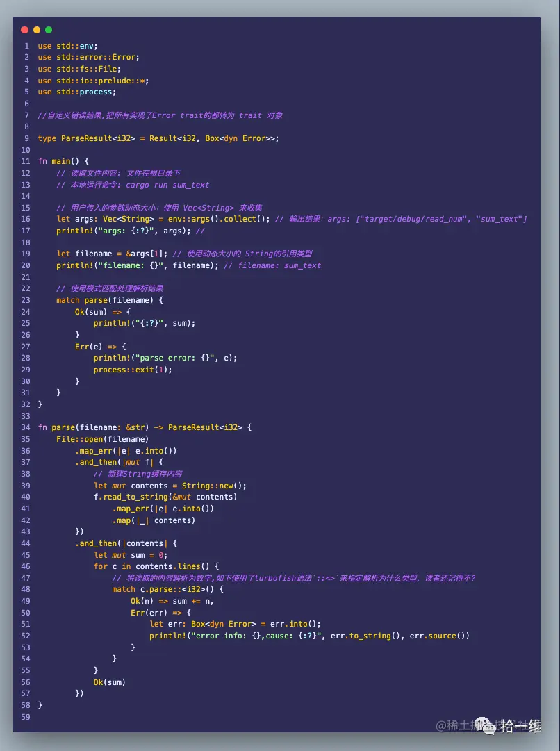Place the cursor on 'use std::io::prelude::*;'
The width and height of the screenshot is (560, 751).
93,81
